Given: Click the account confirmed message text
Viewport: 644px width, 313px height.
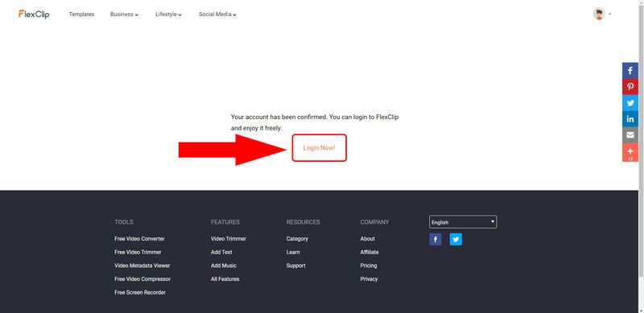Looking at the screenshot, I should click(315, 122).
